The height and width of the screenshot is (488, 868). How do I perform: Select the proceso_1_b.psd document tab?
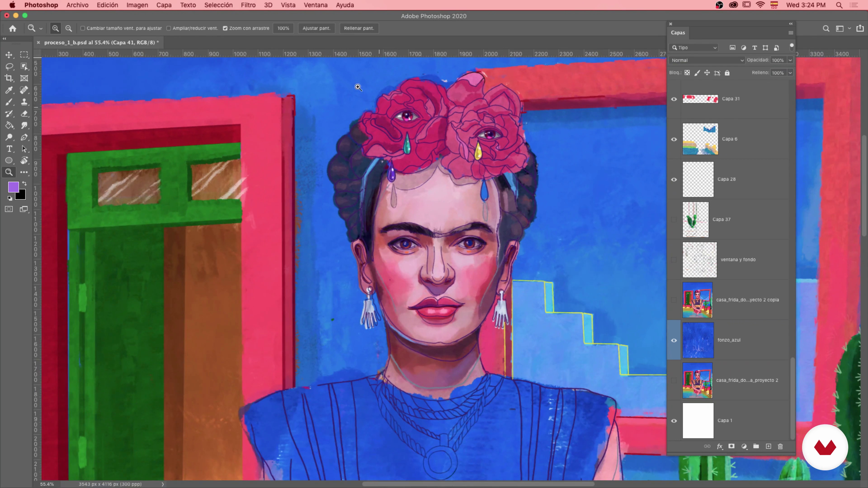[x=101, y=42]
